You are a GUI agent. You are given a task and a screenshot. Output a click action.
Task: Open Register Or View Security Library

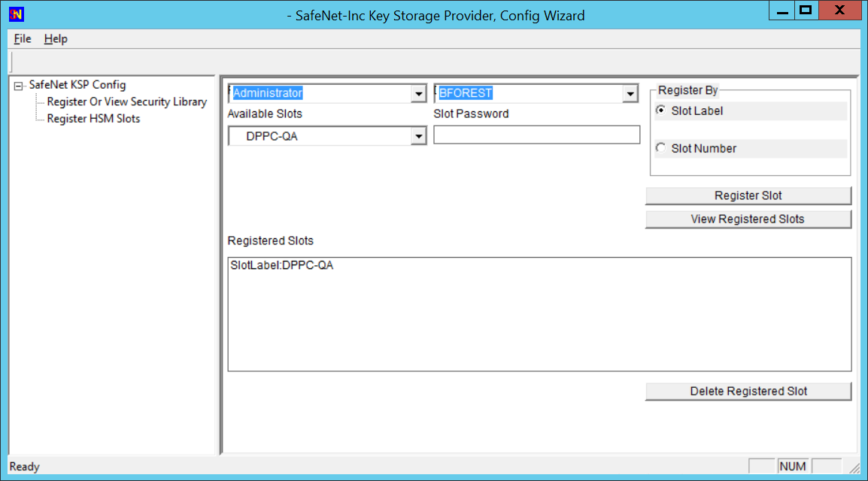coord(126,101)
